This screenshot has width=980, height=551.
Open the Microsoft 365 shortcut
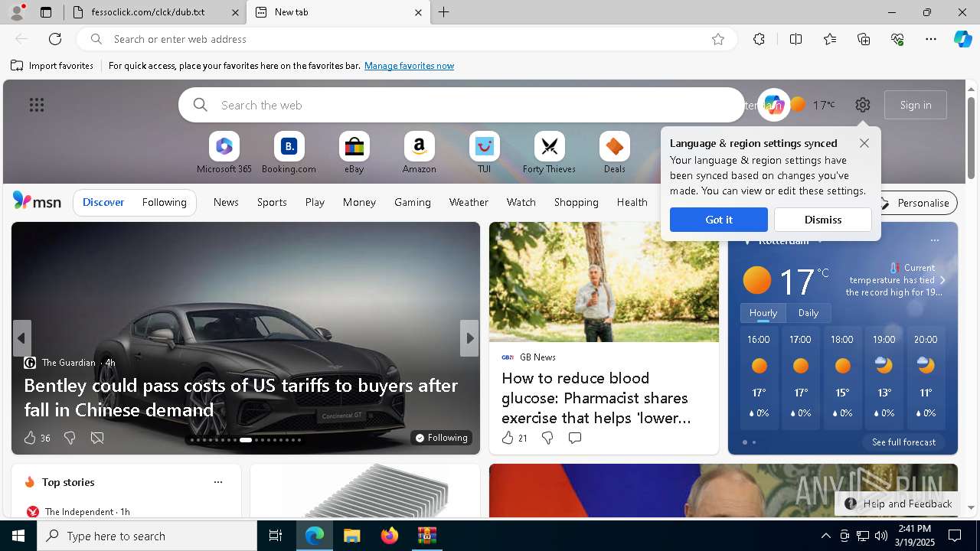pyautogui.click(x=224, y=153)
